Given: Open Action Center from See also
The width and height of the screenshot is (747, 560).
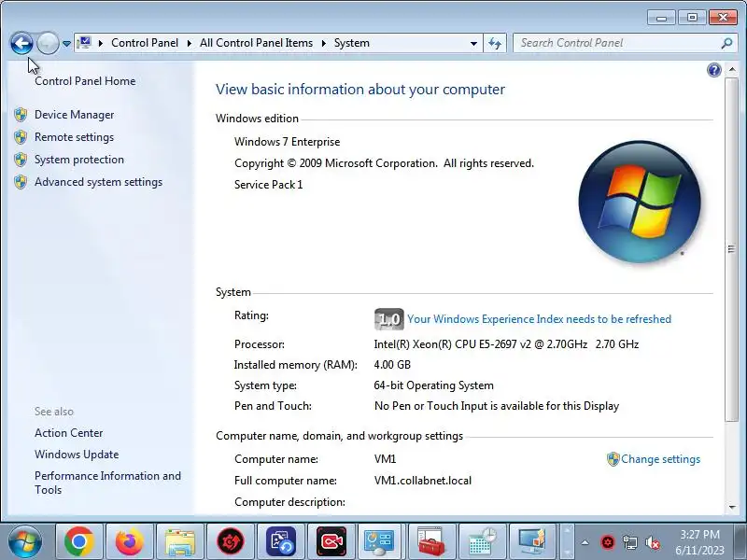Looking at the screenshot, I should coord(68,433).
